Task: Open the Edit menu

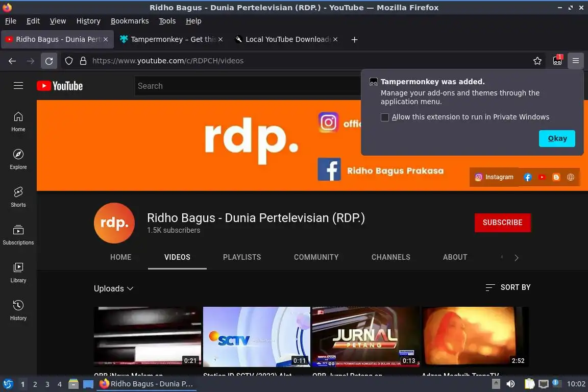Action: pos(33,21)
